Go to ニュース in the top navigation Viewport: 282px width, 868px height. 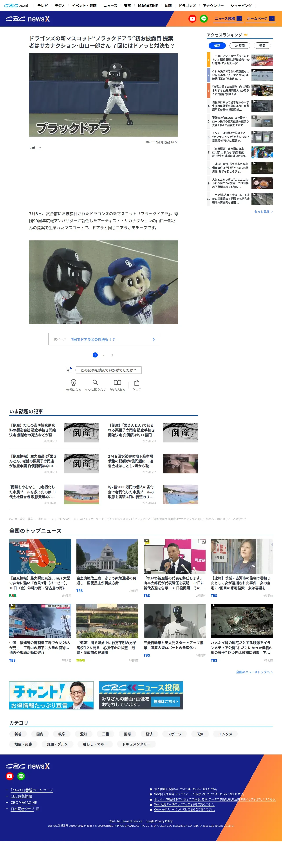[110, 6]
